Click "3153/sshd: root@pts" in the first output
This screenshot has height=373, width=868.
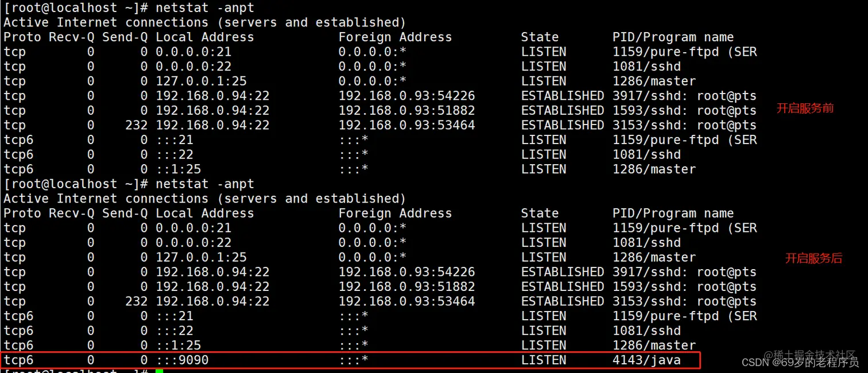pyautogui.click(x=684, y=125)
